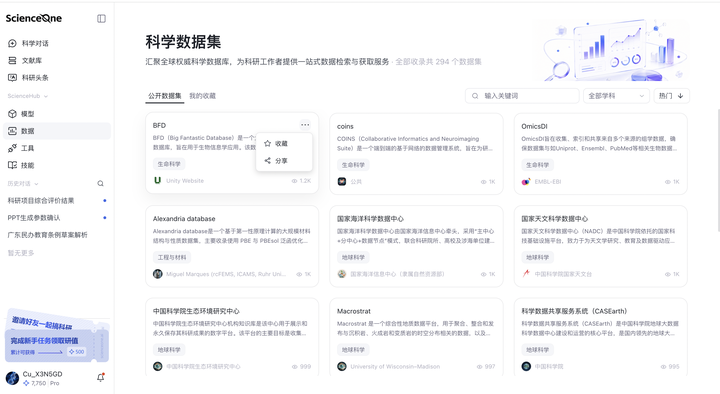Click 地球科学 tag on 国家天文科学数据中心 card

tap(537, 257)
